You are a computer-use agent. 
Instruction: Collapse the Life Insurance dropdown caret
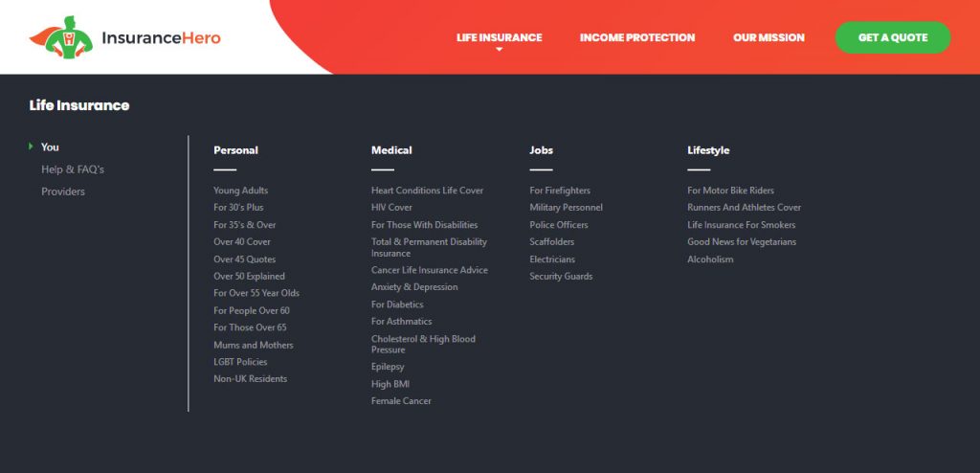coord(499,50)
